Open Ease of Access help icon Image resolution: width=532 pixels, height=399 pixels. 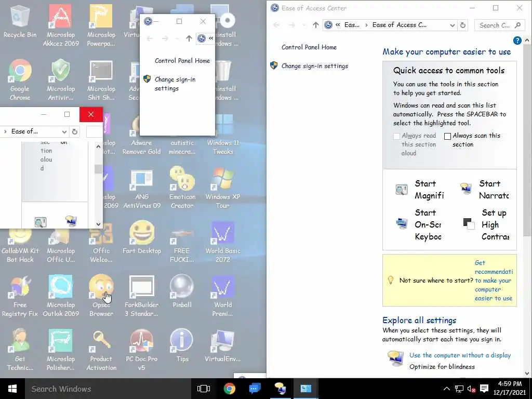coord(517,41)
